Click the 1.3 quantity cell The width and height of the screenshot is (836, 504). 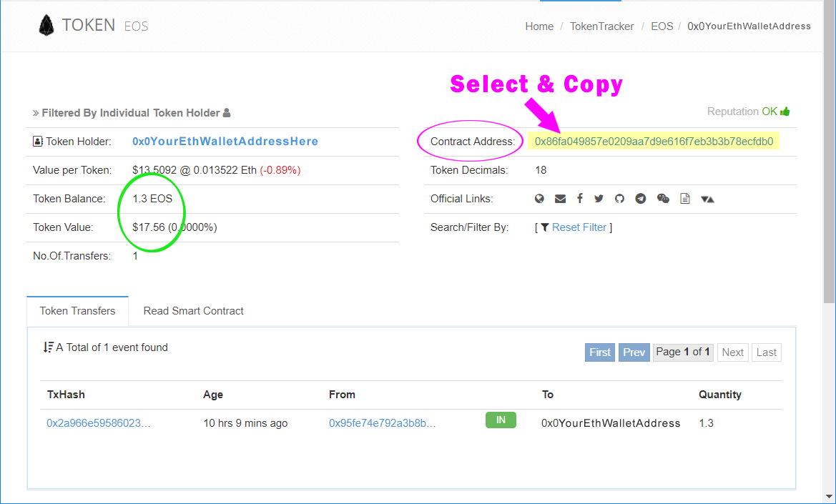[x=706, y=423]
